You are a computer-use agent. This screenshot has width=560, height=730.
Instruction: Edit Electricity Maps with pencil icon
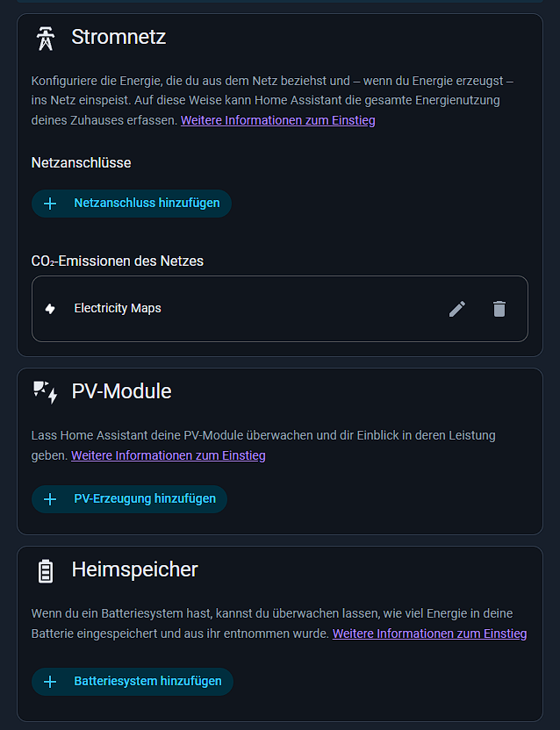[457, 309]
